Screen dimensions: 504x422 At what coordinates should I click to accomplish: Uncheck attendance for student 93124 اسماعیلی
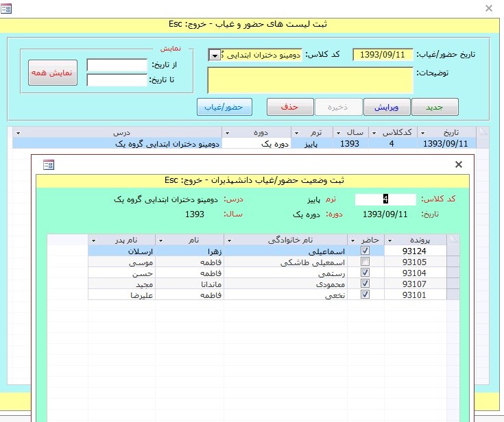coord(365,251)
